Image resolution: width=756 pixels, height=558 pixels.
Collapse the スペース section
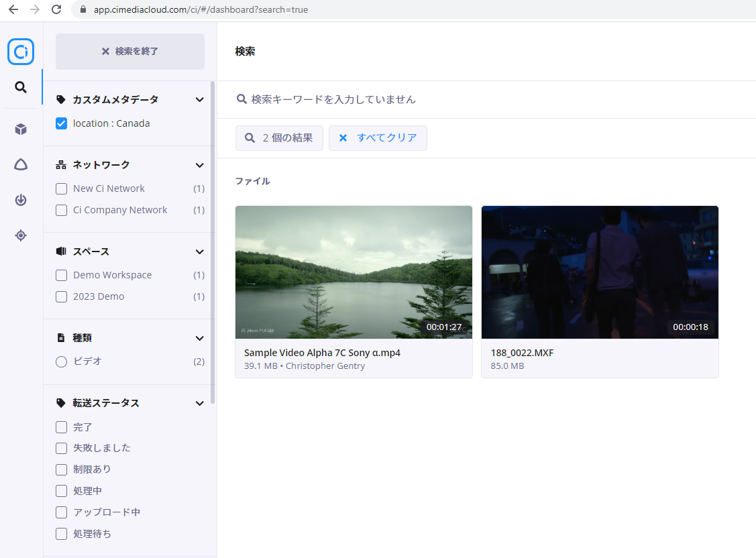click(x=199, y=252)
